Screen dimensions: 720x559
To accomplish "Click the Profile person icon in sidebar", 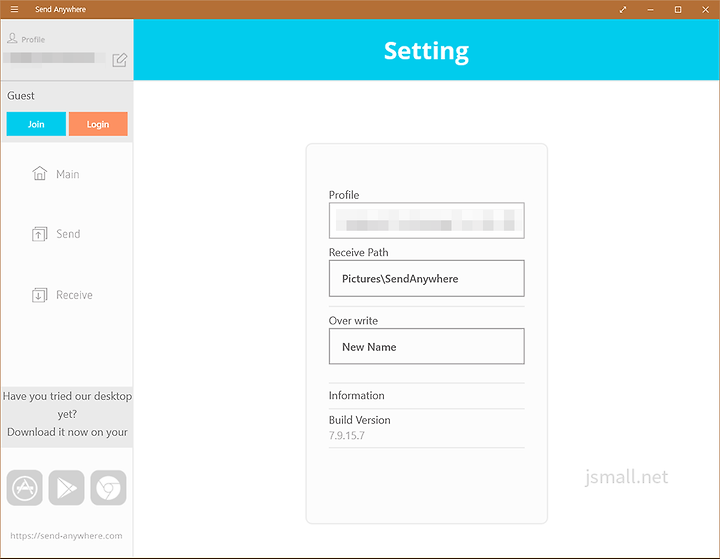I will click(12, 39).
